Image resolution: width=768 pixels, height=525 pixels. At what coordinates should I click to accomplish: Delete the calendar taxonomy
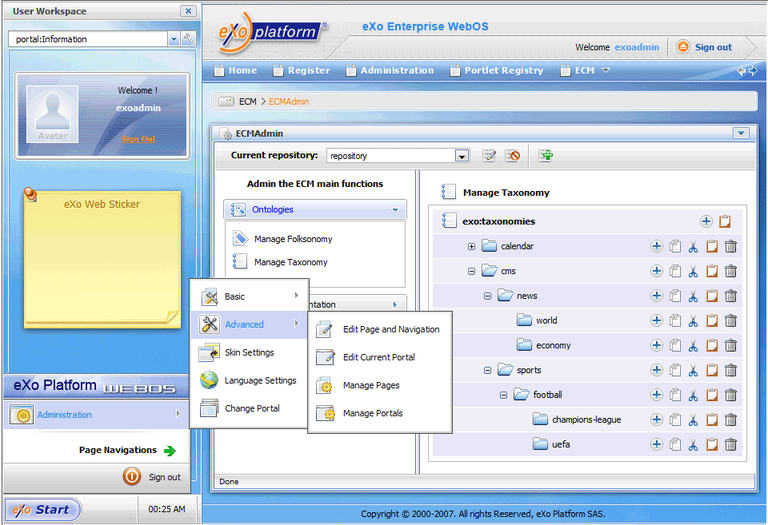click(x=730, y=246)
